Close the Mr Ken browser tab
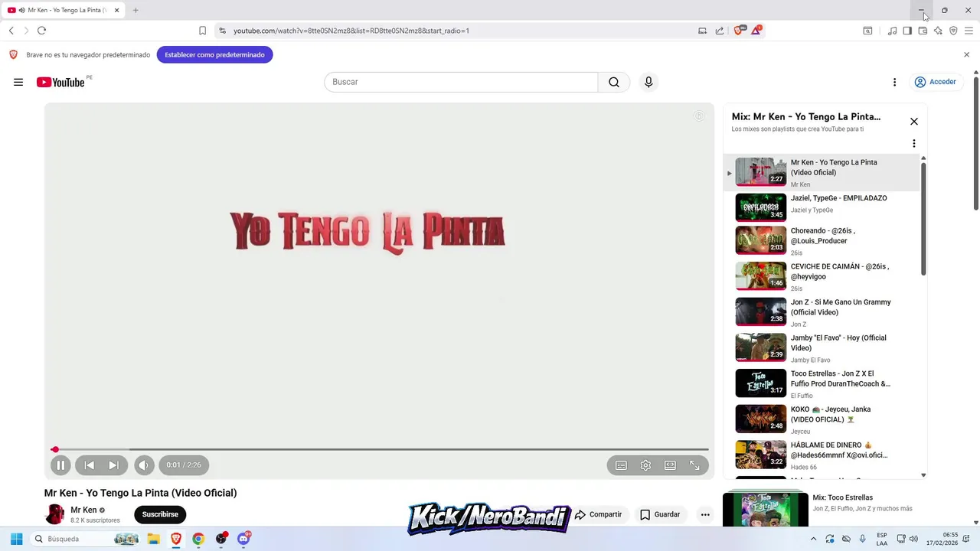Viewport: 980px width, 551px height. point(116,10)
